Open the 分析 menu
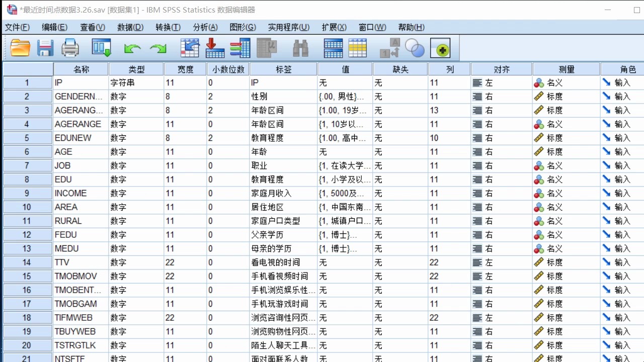Screen dimensions: 644x362 point(205,27)
